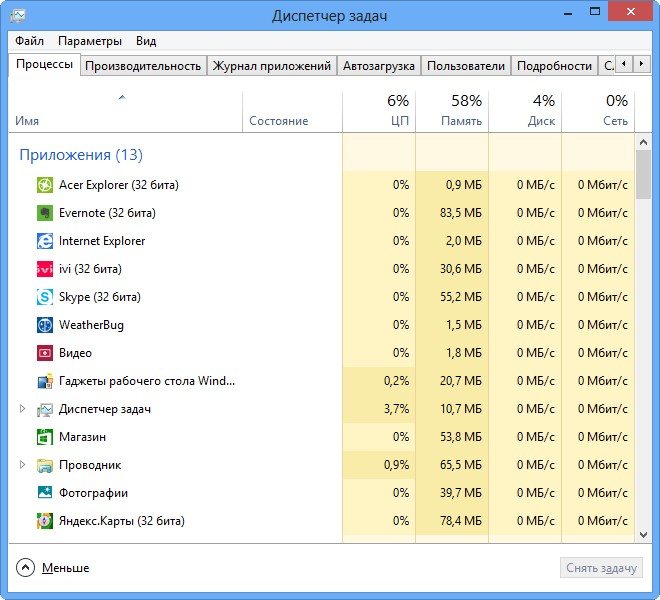Click the Skype icon in list
This screenshot has width=660, height=600.
coord(45,297)
